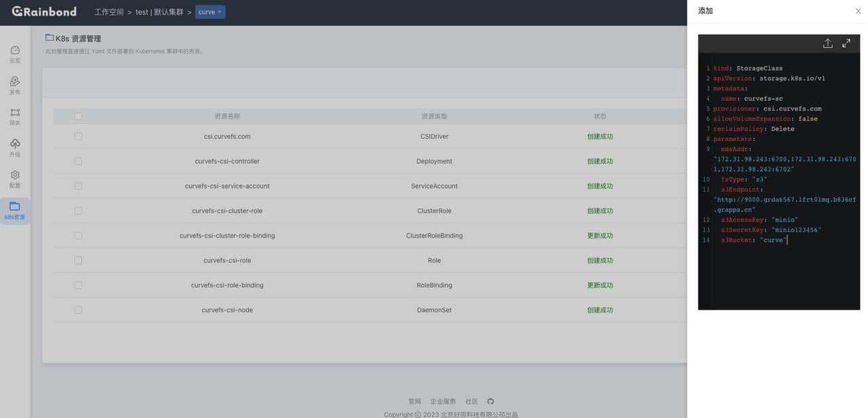Check the curvefs-csi-role-binding row checkbox
This screenshot has height=418, width=868.
(x=78, y=285)
